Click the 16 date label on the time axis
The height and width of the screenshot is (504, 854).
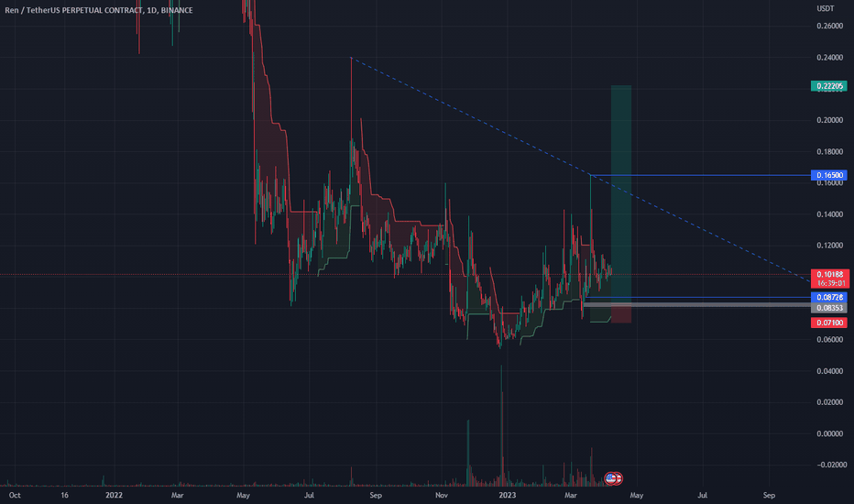[x=64, y=495]
